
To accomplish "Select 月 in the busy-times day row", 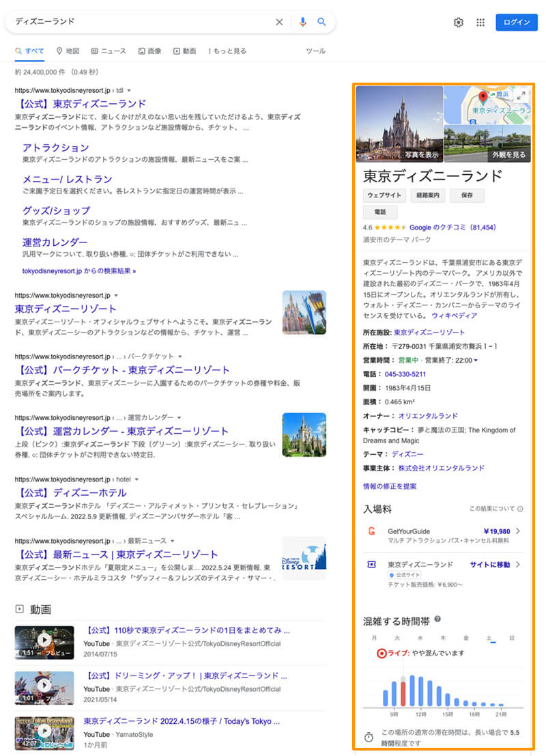I will 373,638.
